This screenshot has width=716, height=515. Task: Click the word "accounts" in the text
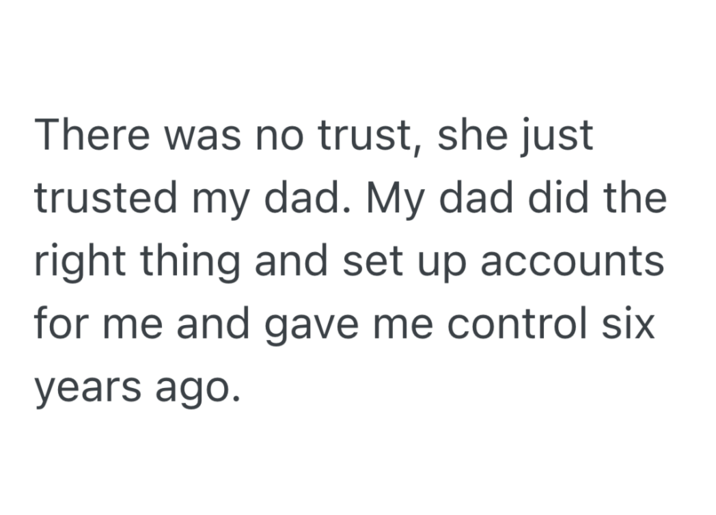coord(576,262)
